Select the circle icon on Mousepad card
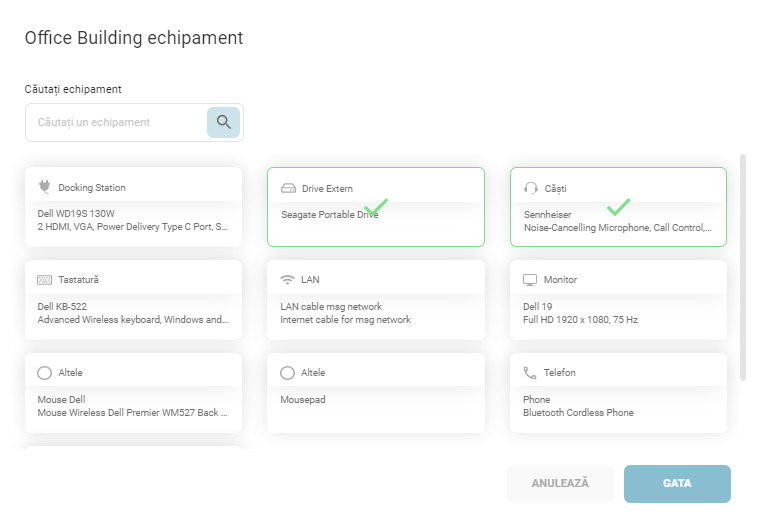 click(288, 373)
